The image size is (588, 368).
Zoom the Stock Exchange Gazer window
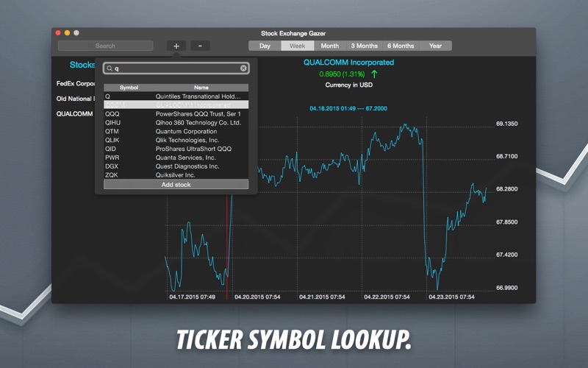click(76, 33)
